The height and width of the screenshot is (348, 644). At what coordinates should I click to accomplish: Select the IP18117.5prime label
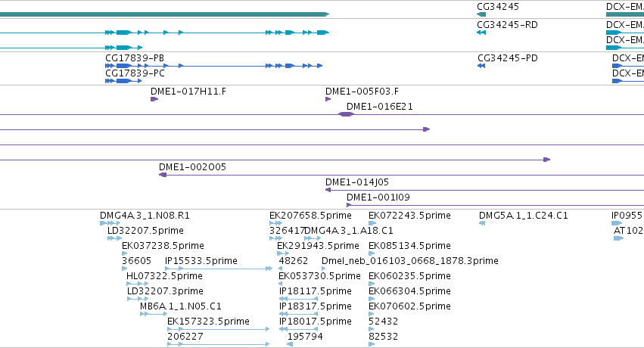pyautogui.click(x=316, y=291)
